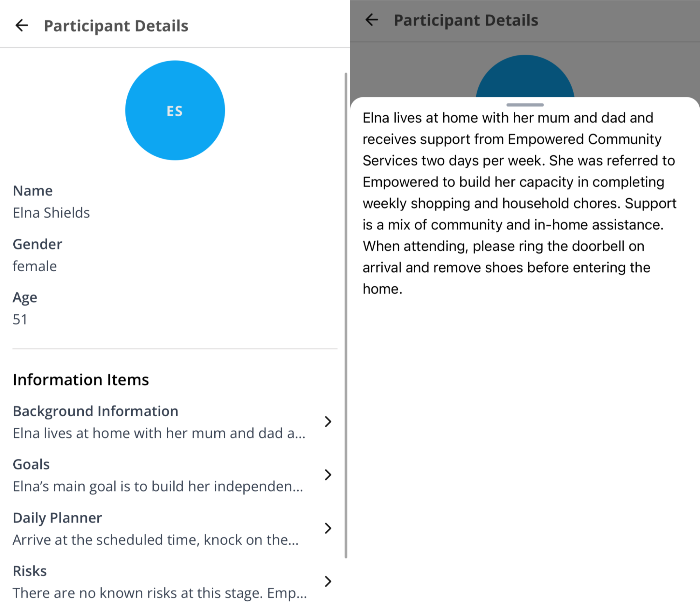Open Goals using its right chevron

tap(328, 475)
